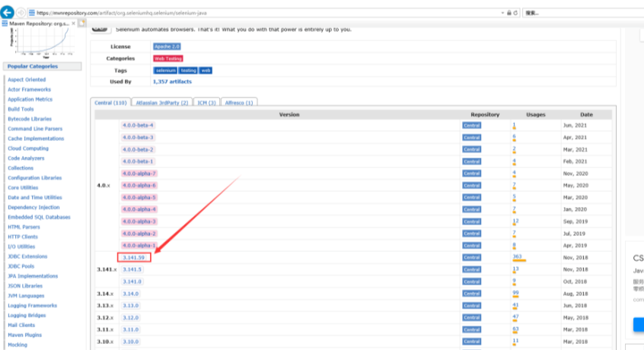Click the testing tag
Image resolution: width=644 pixels, height=350 pixels.
[188, 71]
